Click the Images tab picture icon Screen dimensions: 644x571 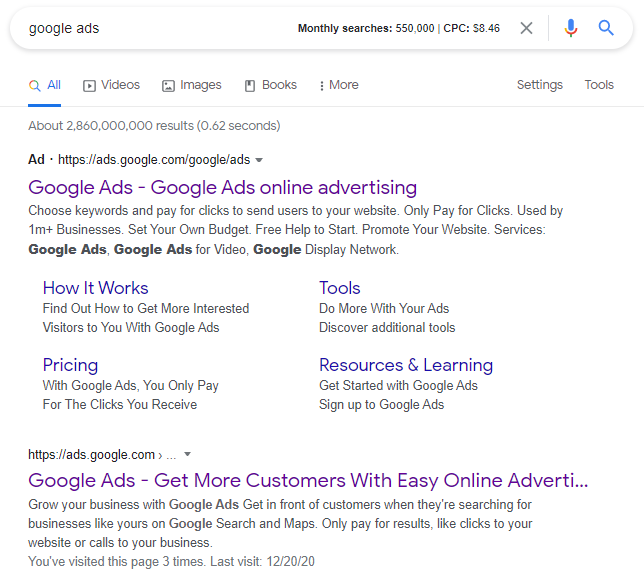(x=168, y=86)
